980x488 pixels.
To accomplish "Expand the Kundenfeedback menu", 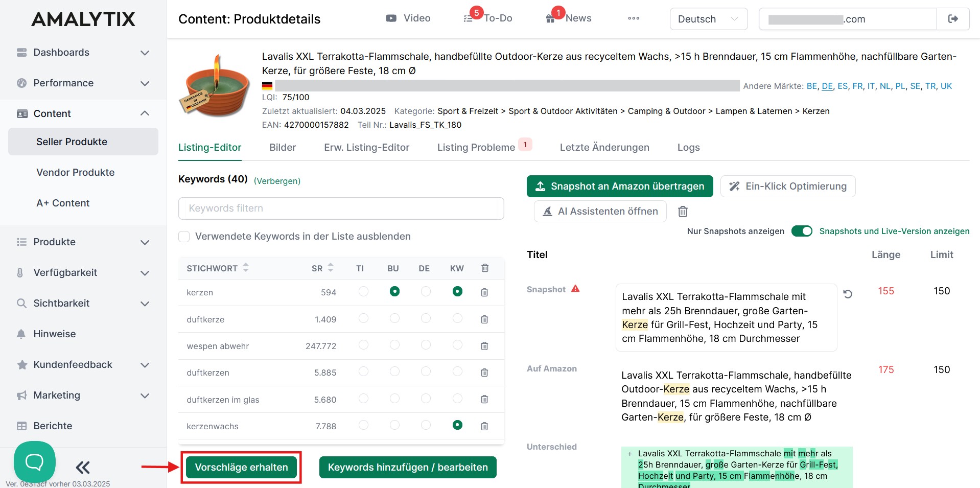I will click(83, 364).
